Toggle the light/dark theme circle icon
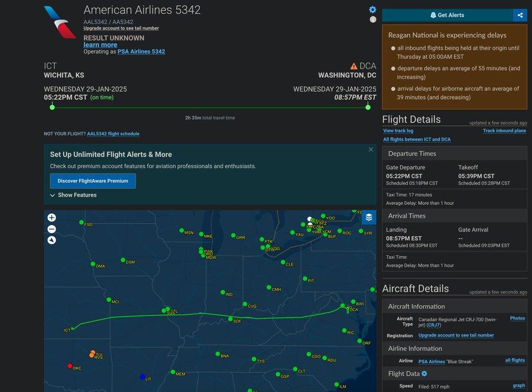The image size is (532, 392). point(373,19)
